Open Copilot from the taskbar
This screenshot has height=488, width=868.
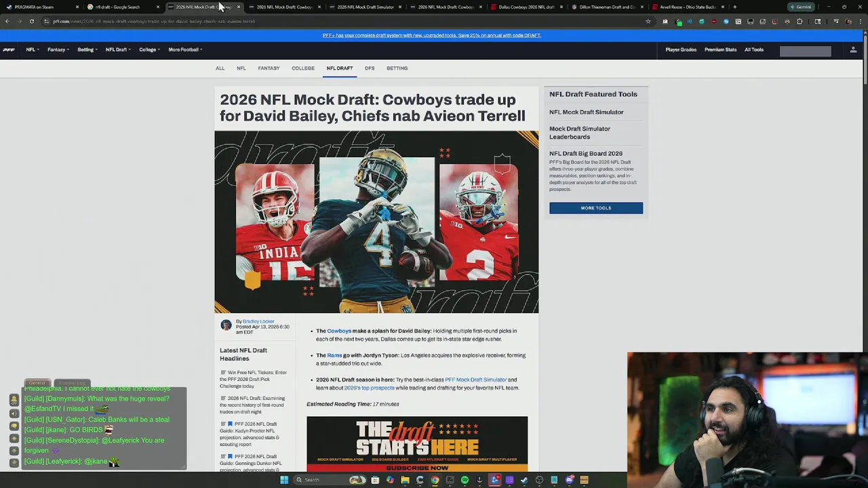[x=390, y=480]
